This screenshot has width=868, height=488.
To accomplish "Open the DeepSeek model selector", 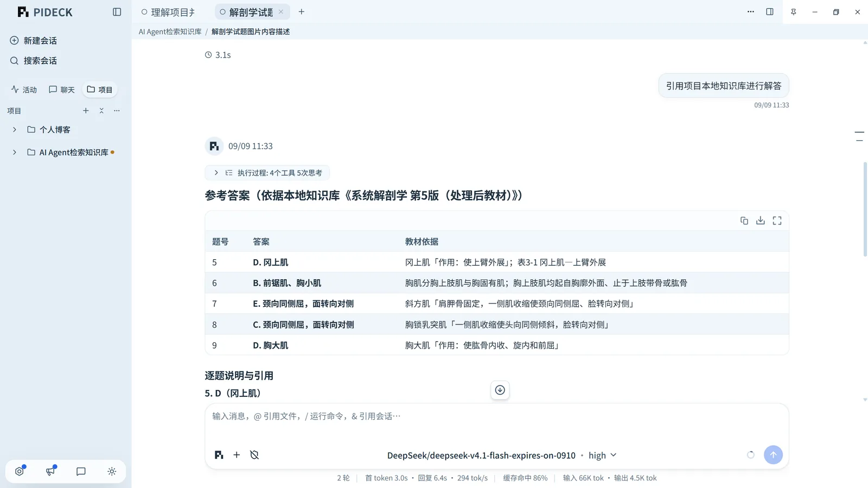I will click(x=481, y=455).
